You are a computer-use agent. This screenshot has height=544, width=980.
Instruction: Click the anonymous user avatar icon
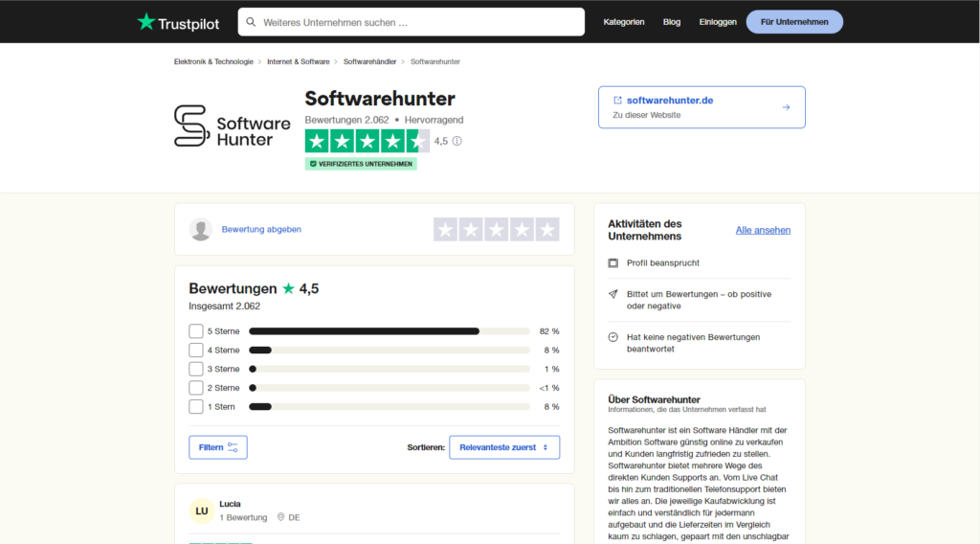(201, 230)
